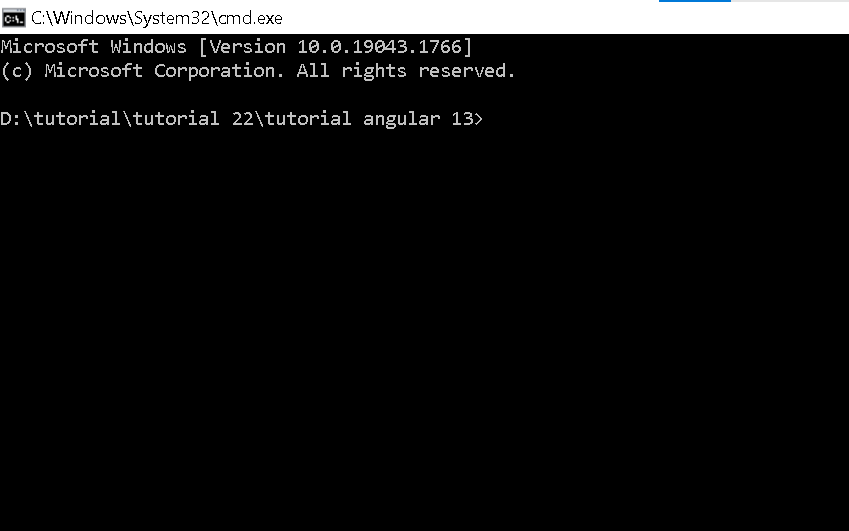Place cursor after the 13> prompt

(x=487, y=119)
